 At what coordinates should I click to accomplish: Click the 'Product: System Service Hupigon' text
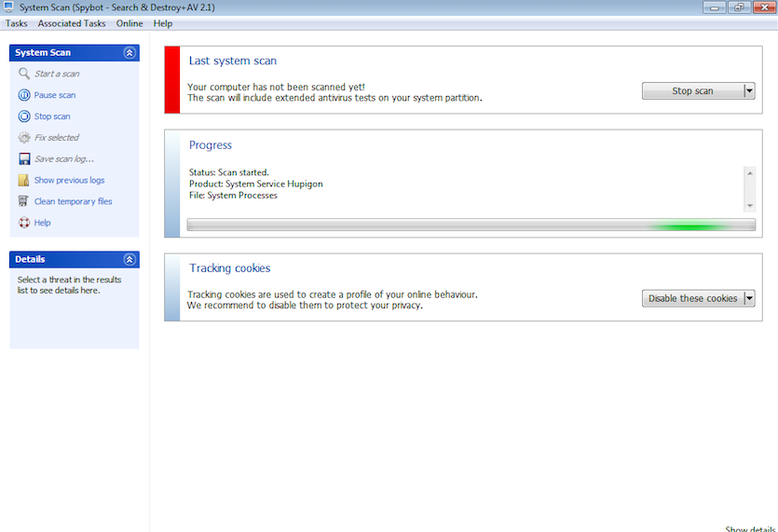tap(255, 184)
